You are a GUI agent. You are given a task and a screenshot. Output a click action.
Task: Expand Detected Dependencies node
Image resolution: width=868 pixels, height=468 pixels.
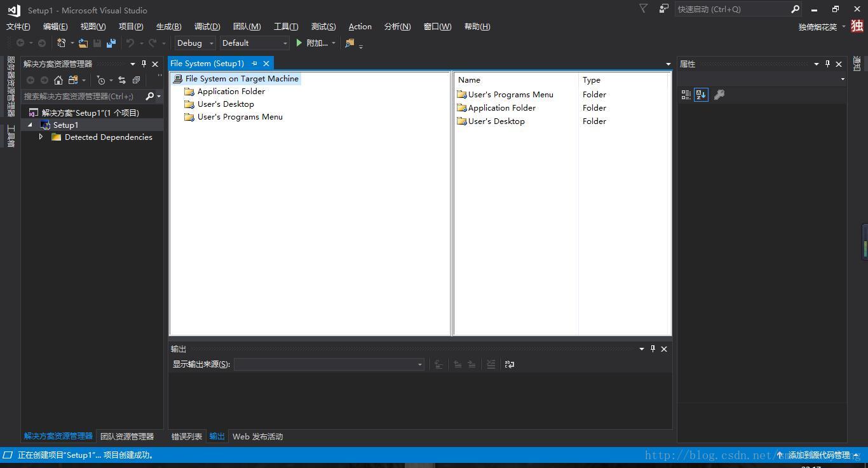click(41, 137)
